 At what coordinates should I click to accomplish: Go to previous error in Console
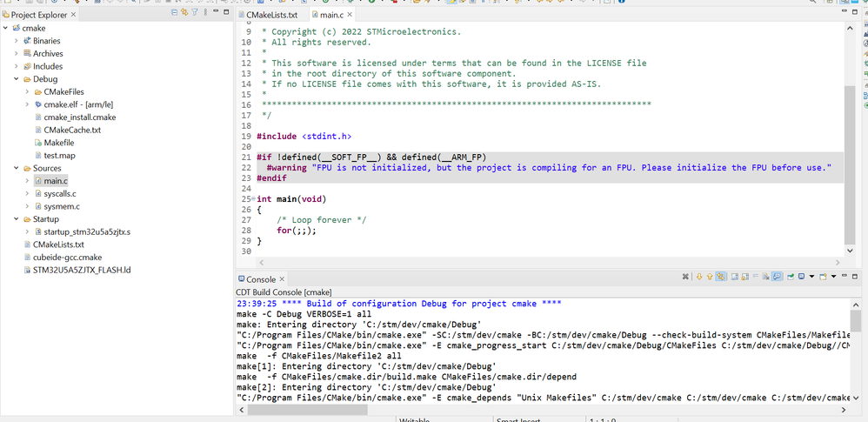pos(710,277)
